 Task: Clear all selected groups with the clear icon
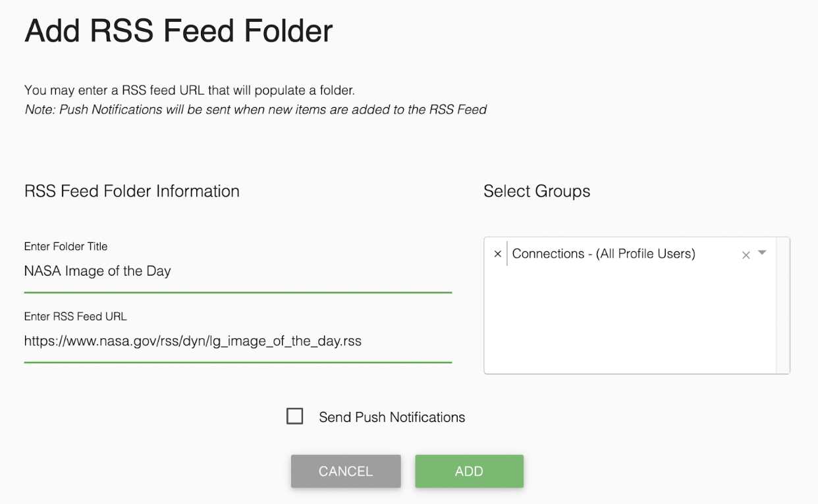(745, 254)
